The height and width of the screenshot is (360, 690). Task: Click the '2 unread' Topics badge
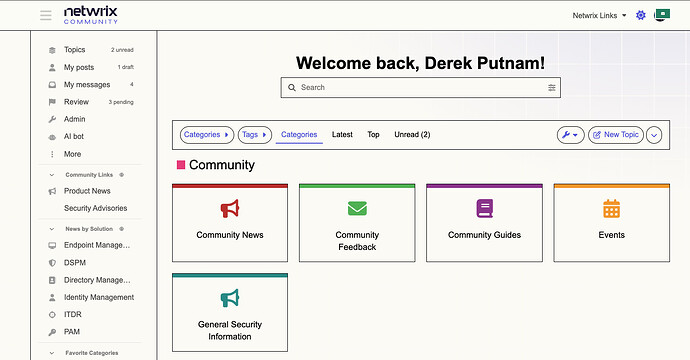pyautogui.click(x=122, y=50)
